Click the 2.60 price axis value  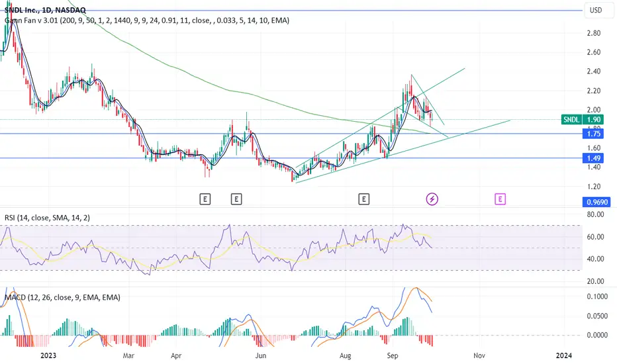click(593, 52)
